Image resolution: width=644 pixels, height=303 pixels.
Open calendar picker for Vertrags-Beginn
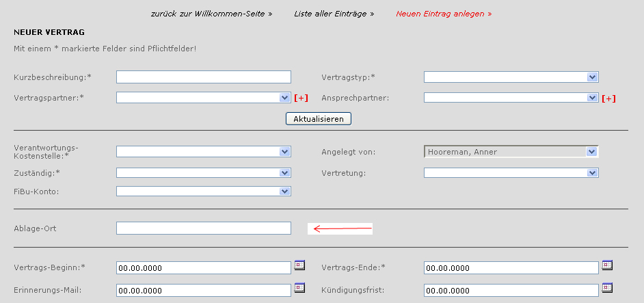299,265
